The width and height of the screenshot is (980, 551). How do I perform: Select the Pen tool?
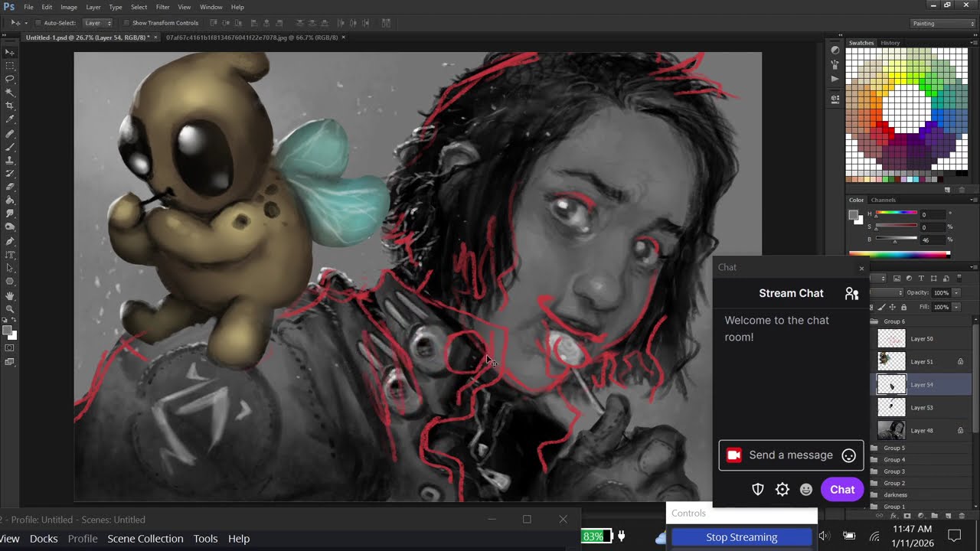click(x=10, y=240)
